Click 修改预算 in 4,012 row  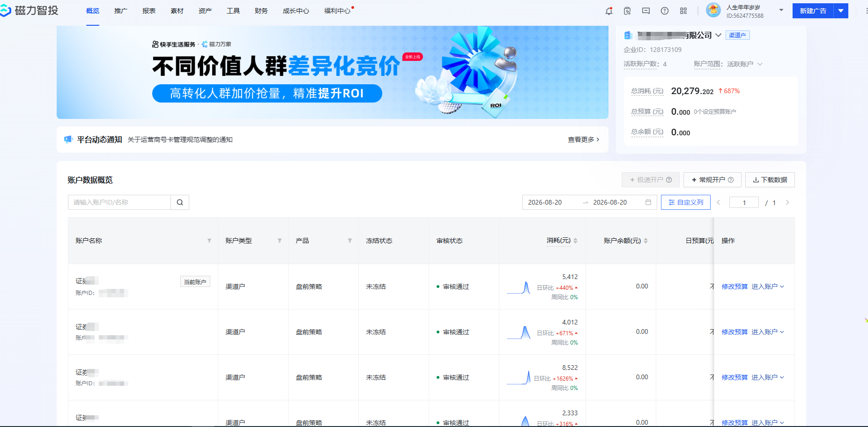(x=734, y=332)
